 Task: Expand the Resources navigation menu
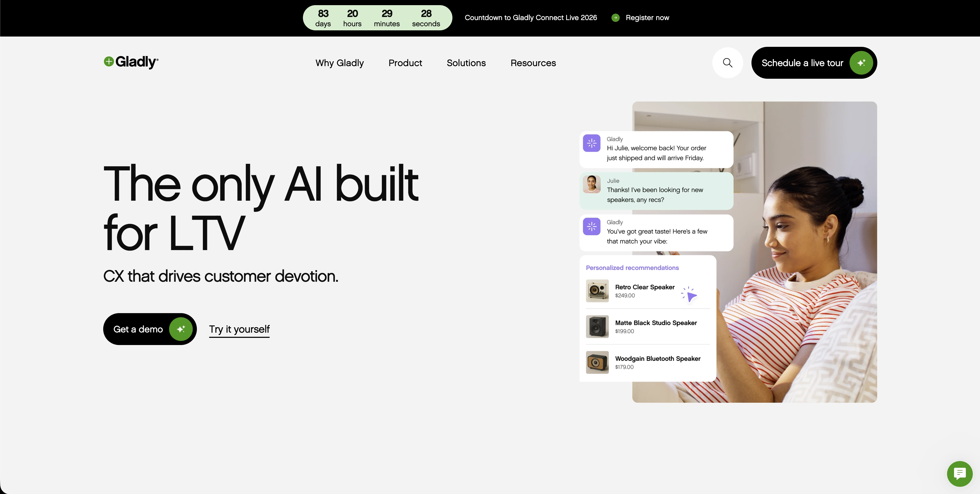coord(533,63)
